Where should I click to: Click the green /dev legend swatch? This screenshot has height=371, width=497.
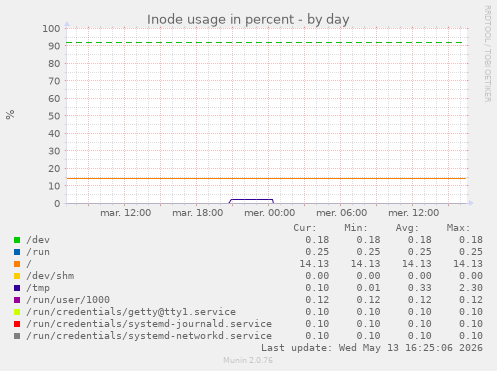click(x=17, y=240)
